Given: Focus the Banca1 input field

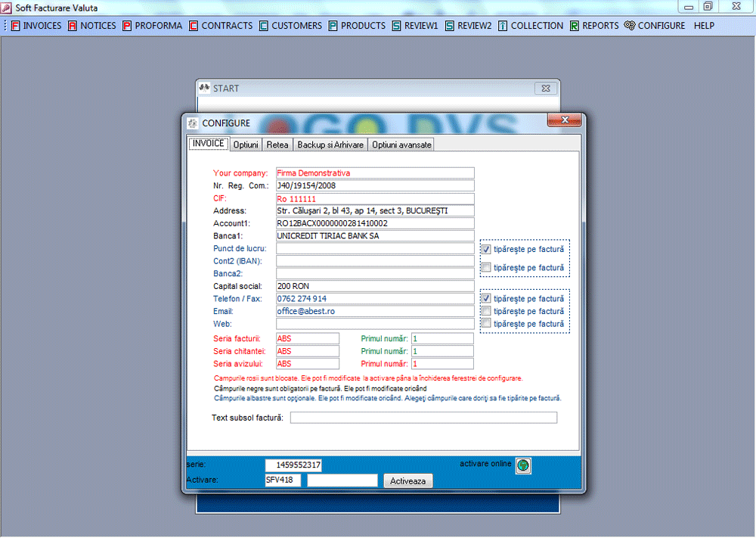Looking at the screenshot, I should 375,236.
